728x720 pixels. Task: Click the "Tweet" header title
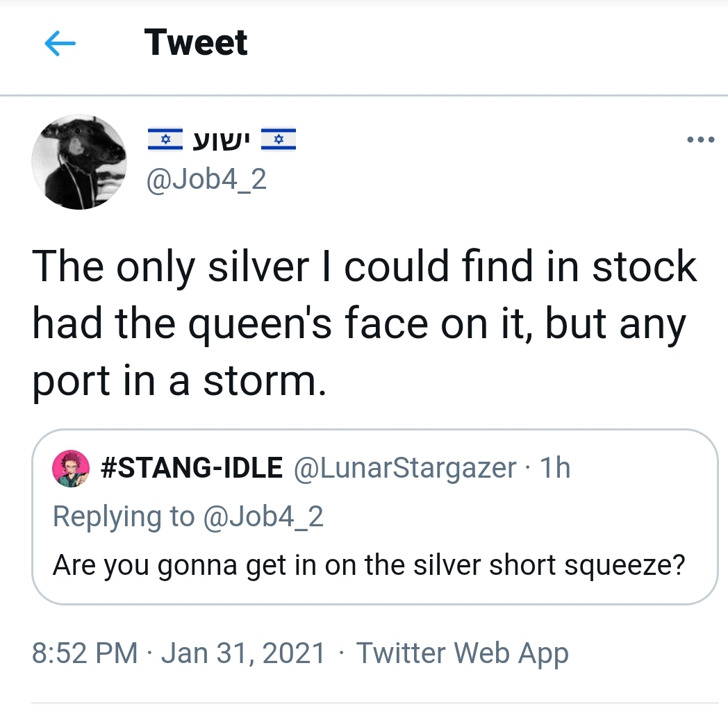tap(196, 43)
